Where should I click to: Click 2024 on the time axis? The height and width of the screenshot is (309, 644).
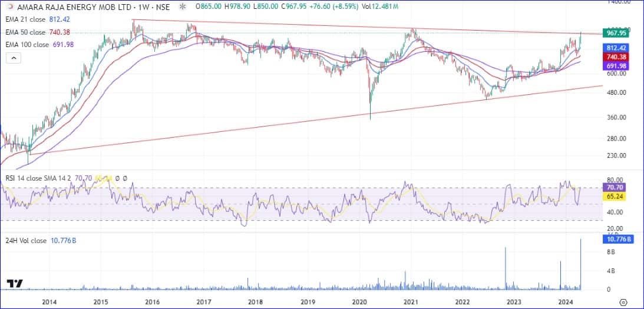[x=566, y=302]
